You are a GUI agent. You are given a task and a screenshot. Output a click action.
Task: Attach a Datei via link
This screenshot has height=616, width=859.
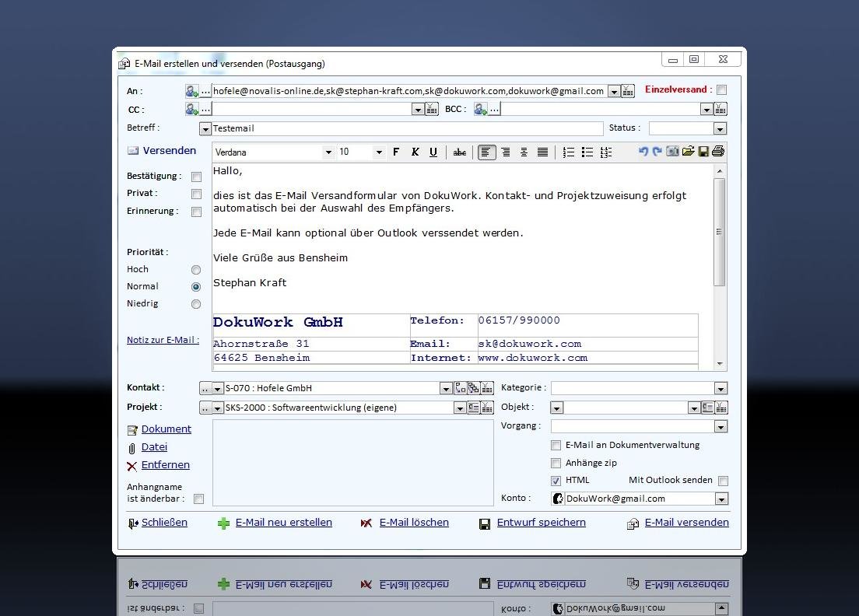[154, 447]
